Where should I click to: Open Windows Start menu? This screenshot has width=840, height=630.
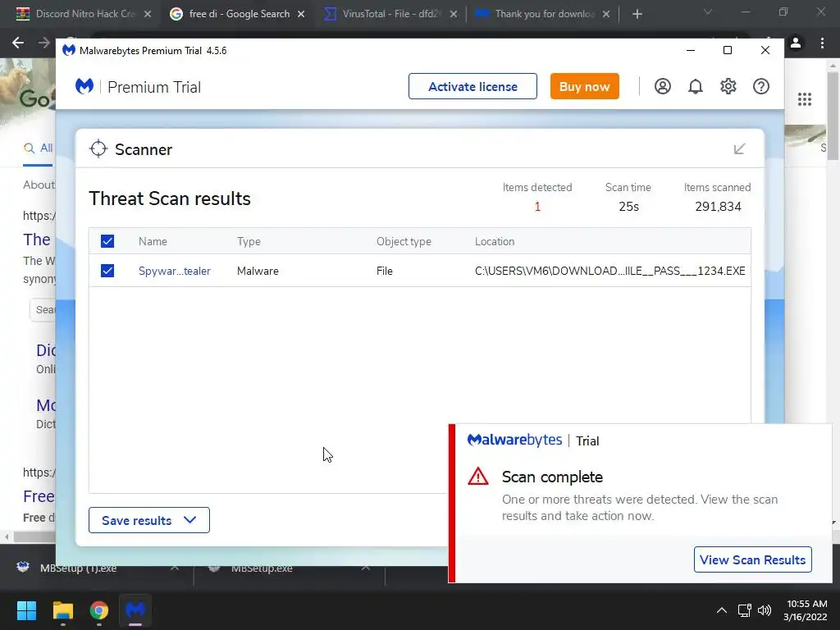click(26, 610)
